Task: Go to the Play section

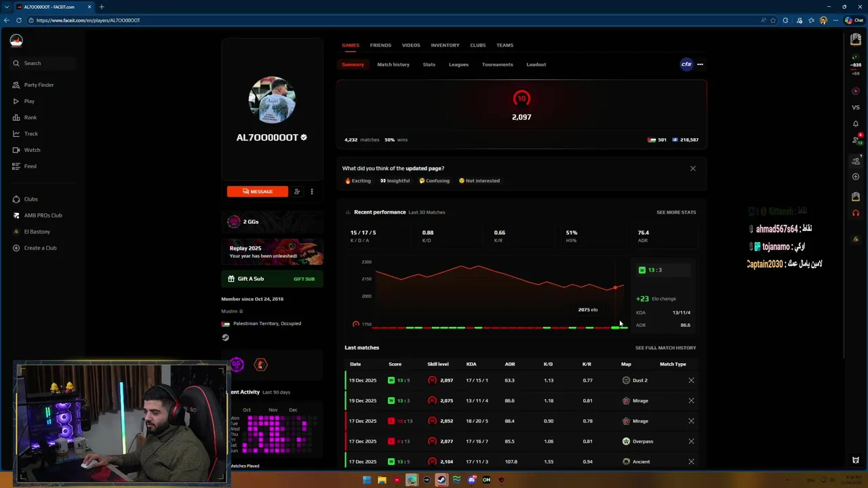Action: pyautogui.click(x=24, y=101)
